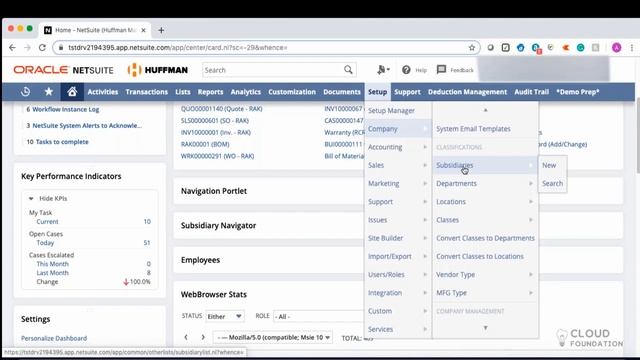Viewport: 640px width, 360px height.
Task: Go to Home via house icon
Action: (x=72, y=92)
